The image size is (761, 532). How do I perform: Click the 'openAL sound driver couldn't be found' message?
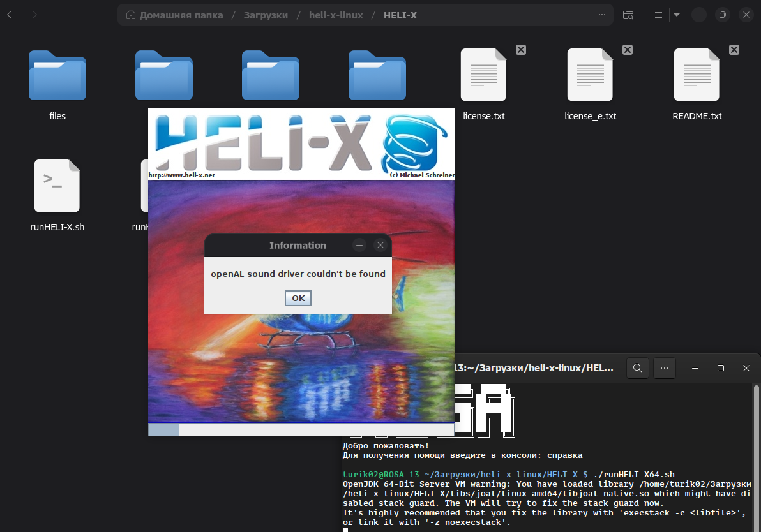(298, 274)
